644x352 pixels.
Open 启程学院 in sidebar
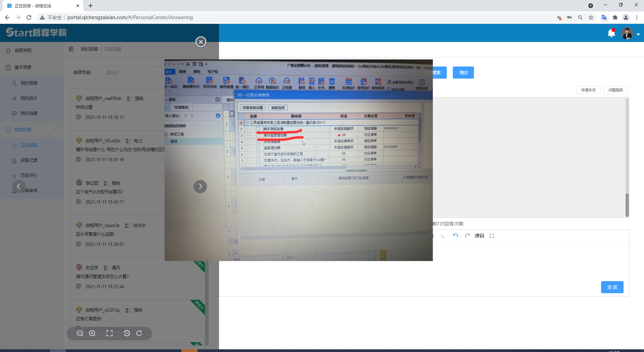[x=23, y=50]
